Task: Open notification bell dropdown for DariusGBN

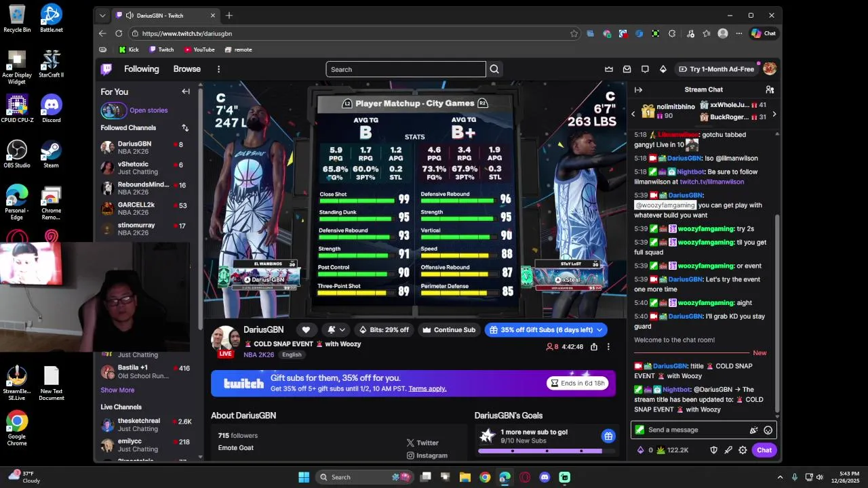Action: click(x=336, y=330)
